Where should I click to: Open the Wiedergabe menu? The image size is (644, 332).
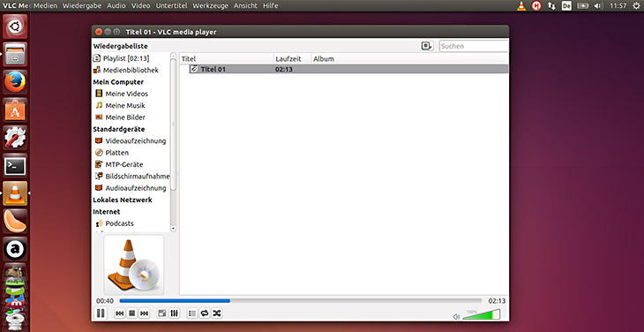[x=82, y=6]
